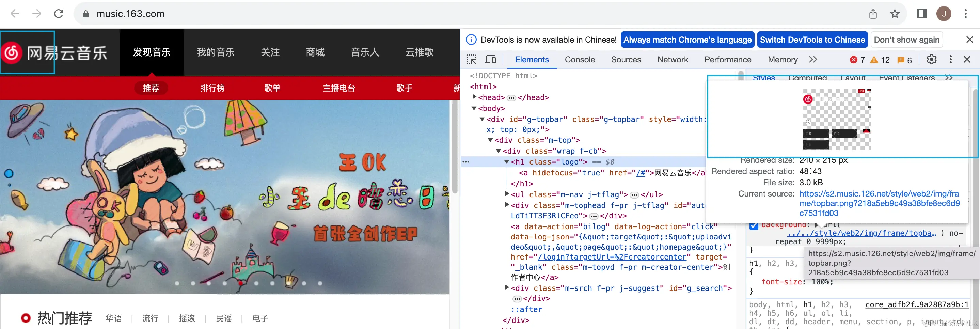Viewport: 980px width, 329px height.
Task: Follow the /login?targetUrl href link
Action: click(x=612, y=257)
